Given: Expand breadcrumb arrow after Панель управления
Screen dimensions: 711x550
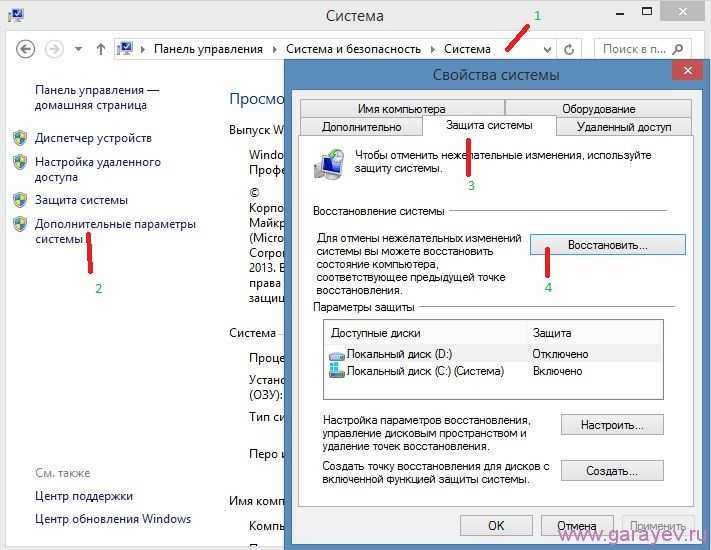Looking at the screenshot, I should point(274,49).
